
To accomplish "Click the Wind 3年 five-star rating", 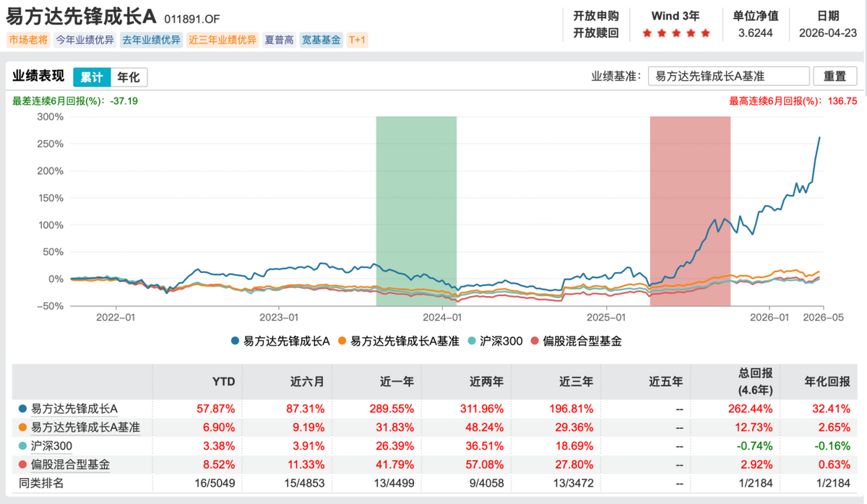I will point(676,33).
